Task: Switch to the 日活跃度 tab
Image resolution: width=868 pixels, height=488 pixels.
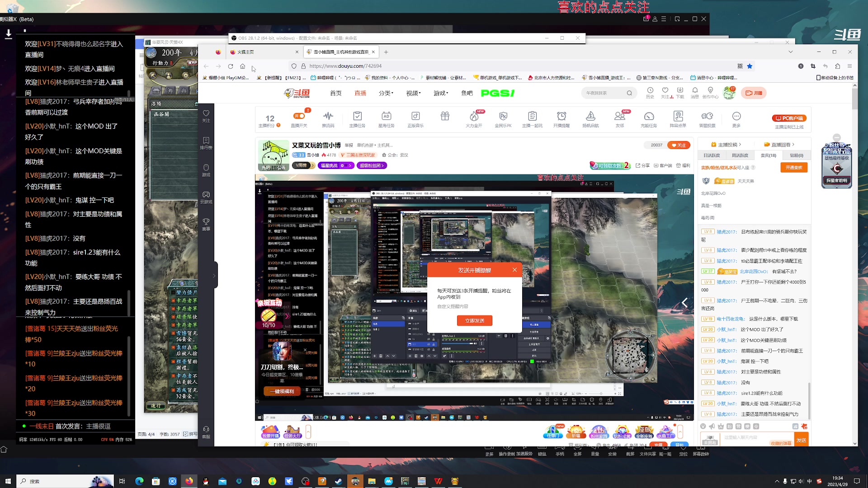Action: (712, 155)
